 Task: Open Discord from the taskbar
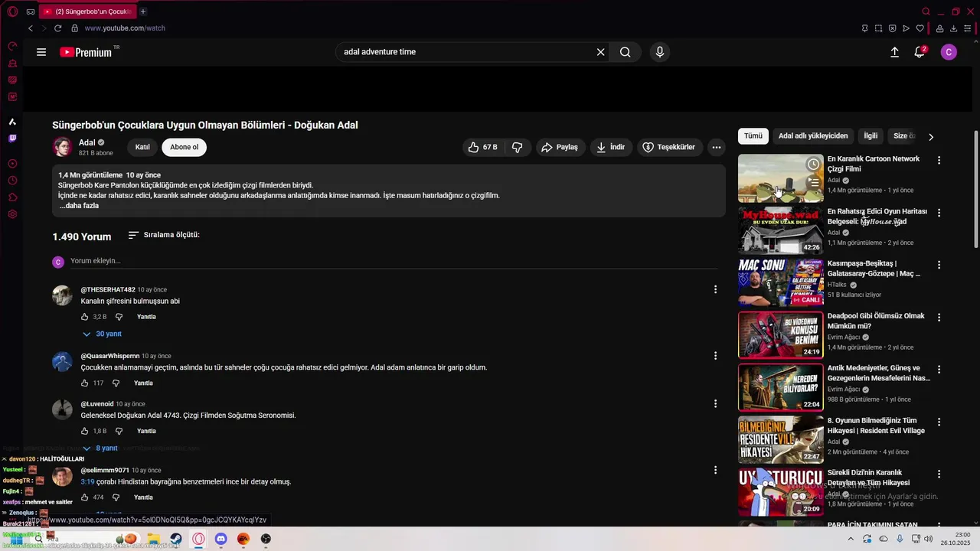tap(220, 539)
